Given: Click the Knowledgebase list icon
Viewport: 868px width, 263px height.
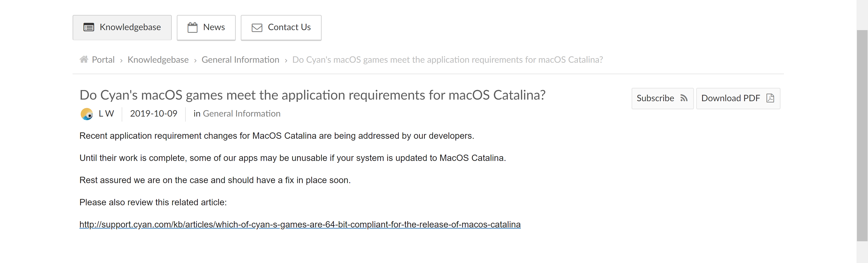Looking at the screenshot, I should 89,27.
